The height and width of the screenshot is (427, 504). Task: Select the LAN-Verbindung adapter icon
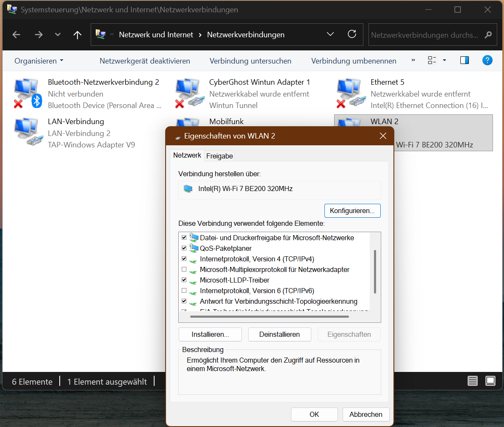point(28,132)
